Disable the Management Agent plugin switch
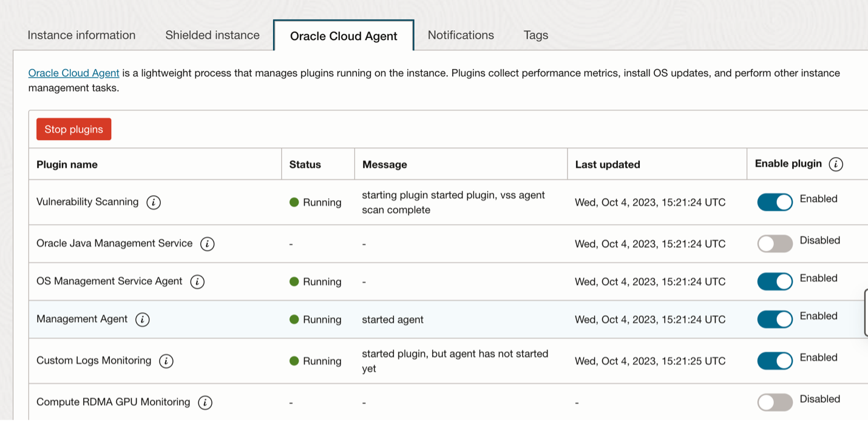The height and width of the screenshot is (422, 868). 775,320
